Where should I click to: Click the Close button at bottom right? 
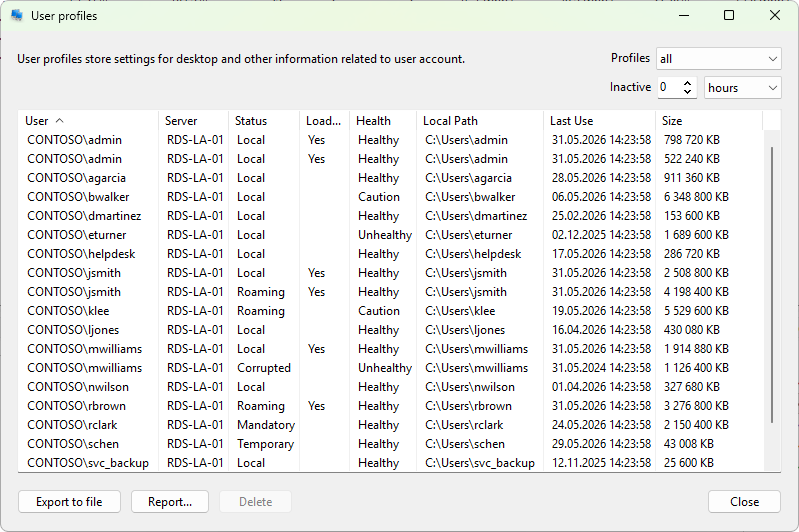coord(744,502)
